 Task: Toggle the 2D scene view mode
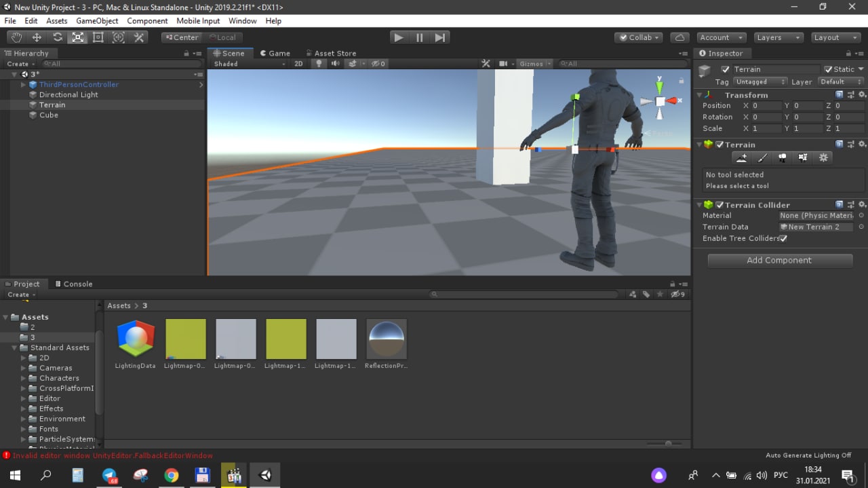click(298, 64)
